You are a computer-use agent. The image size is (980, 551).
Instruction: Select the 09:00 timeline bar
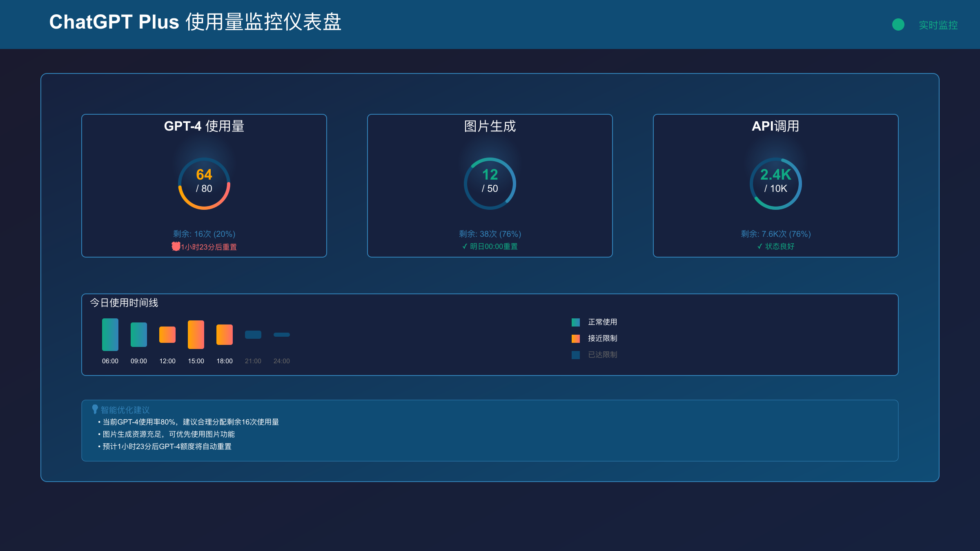[139, 335]
